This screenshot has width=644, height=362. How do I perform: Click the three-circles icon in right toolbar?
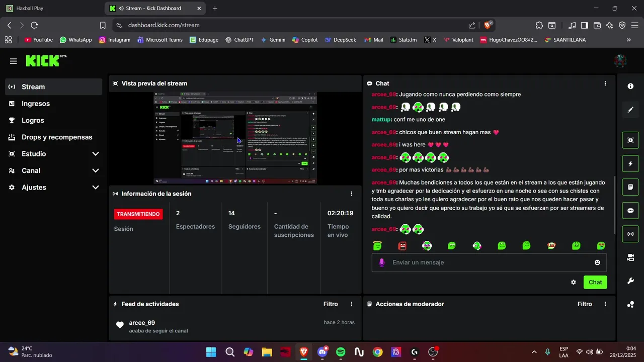[630, 304]
